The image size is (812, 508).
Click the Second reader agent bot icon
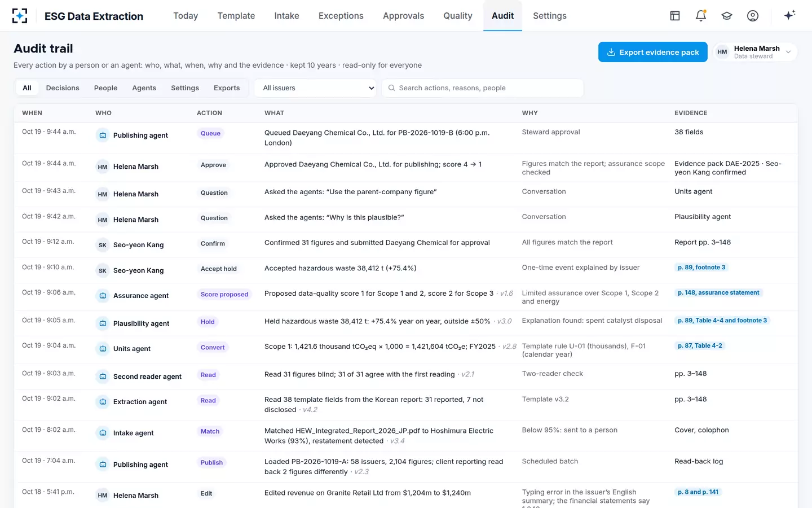[103, 376]
